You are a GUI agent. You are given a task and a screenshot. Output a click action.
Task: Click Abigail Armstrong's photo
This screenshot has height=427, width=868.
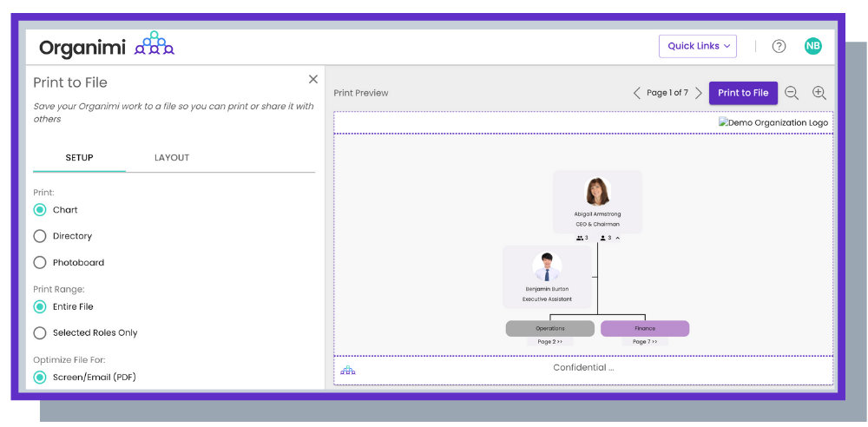pyautogui.click(x=597, y=191)
